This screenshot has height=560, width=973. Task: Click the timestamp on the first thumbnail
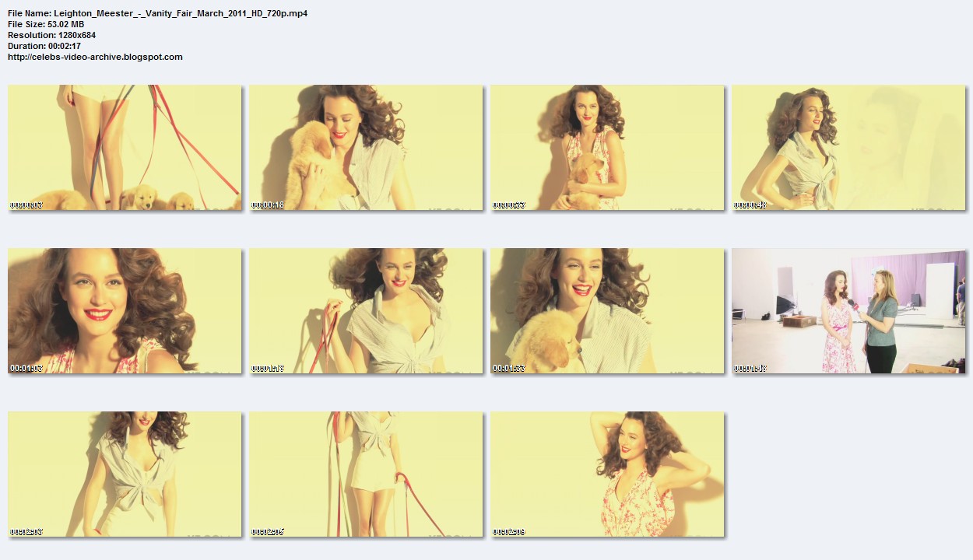click(x=26, y=205)
